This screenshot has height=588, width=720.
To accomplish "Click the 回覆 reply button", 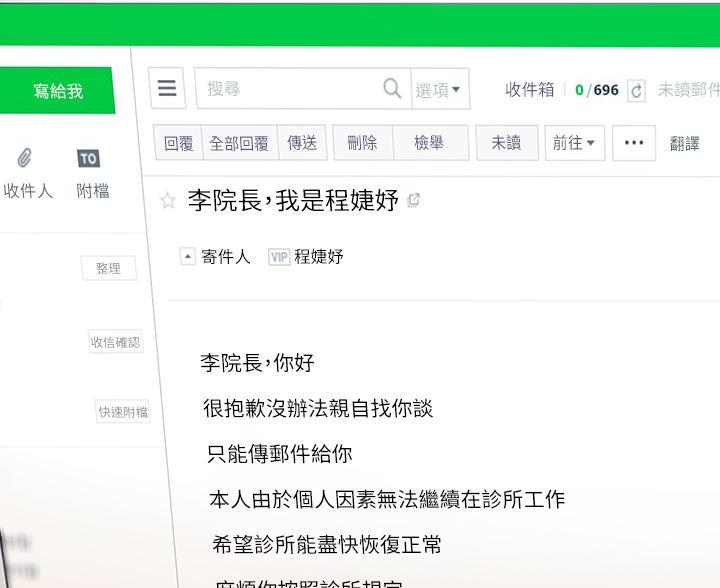I will coord(178,143).
